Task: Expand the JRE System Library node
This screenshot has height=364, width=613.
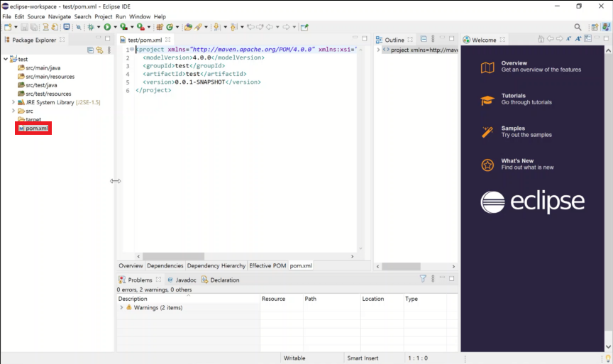Action: 13,102
